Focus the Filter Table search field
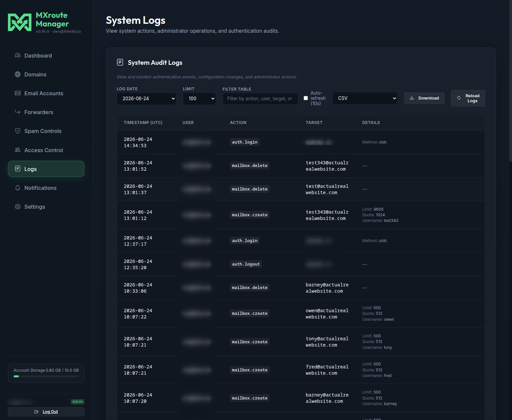512x420 pixels. pos(260,99)
